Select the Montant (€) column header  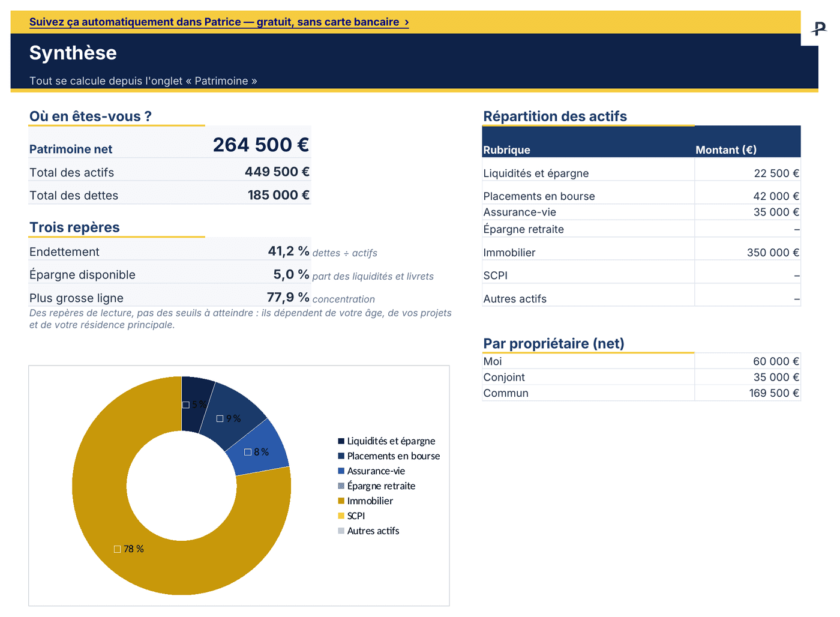pyautogui.click(x=726, y=150)
